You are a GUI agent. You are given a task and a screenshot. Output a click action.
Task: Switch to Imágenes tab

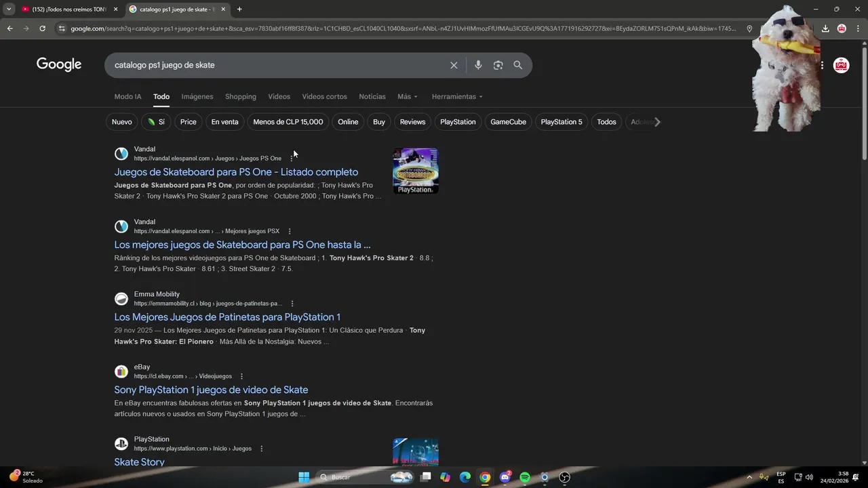point(197,96)
